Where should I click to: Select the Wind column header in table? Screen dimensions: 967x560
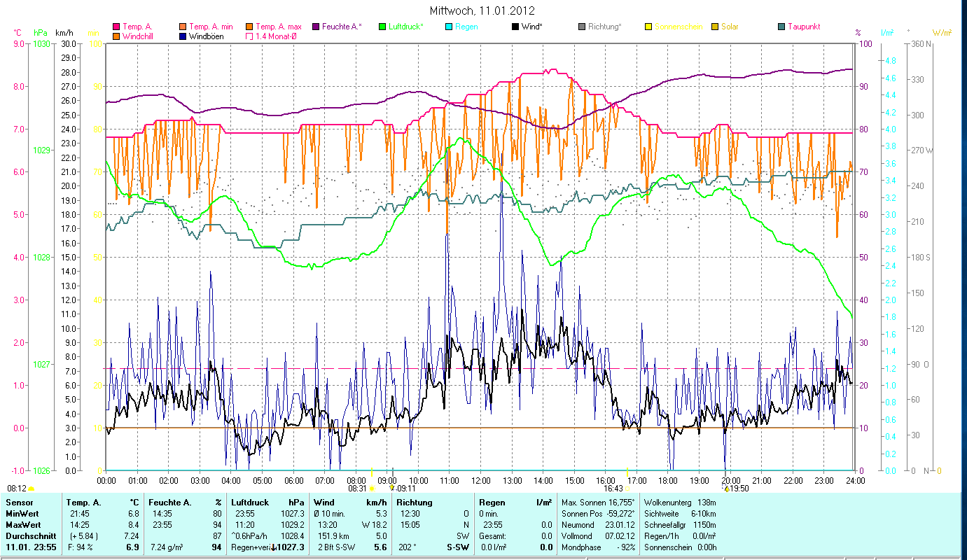coord(324,503)
